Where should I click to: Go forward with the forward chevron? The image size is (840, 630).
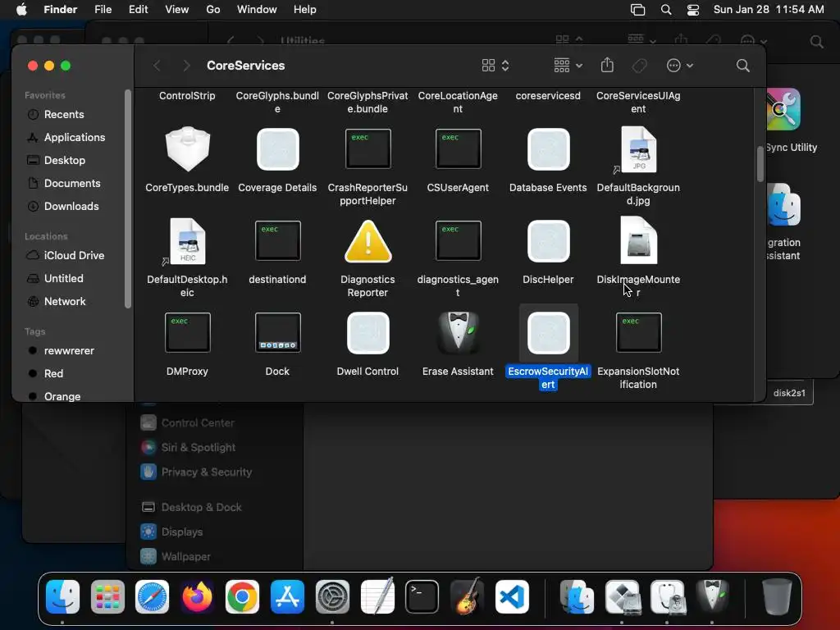click(186, 66)
